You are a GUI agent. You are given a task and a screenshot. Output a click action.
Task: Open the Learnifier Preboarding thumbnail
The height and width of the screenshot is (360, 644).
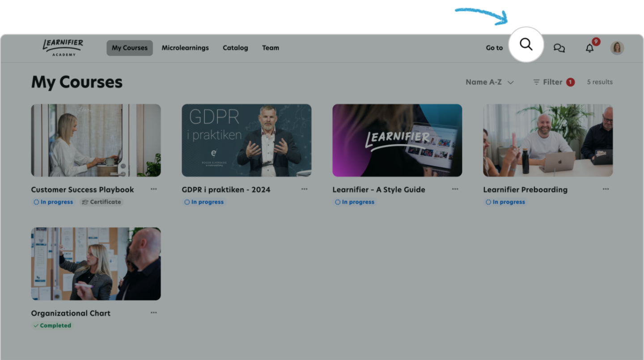coord(548,140)
